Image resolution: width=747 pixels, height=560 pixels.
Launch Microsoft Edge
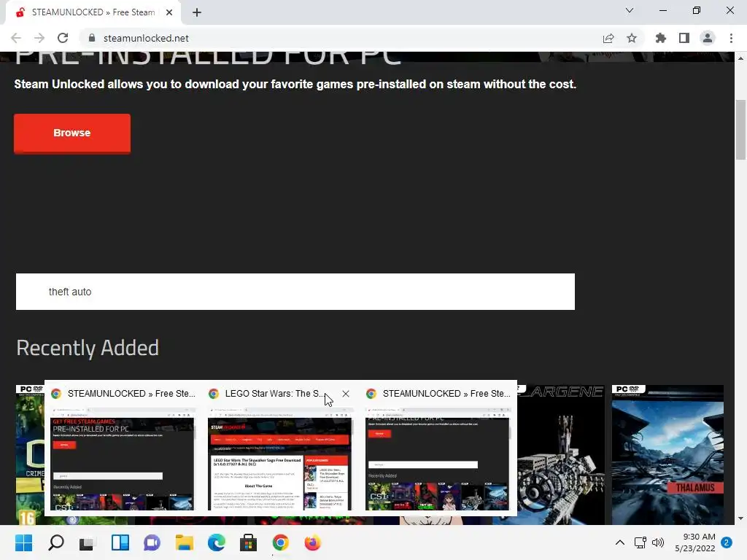coord(216,542)
